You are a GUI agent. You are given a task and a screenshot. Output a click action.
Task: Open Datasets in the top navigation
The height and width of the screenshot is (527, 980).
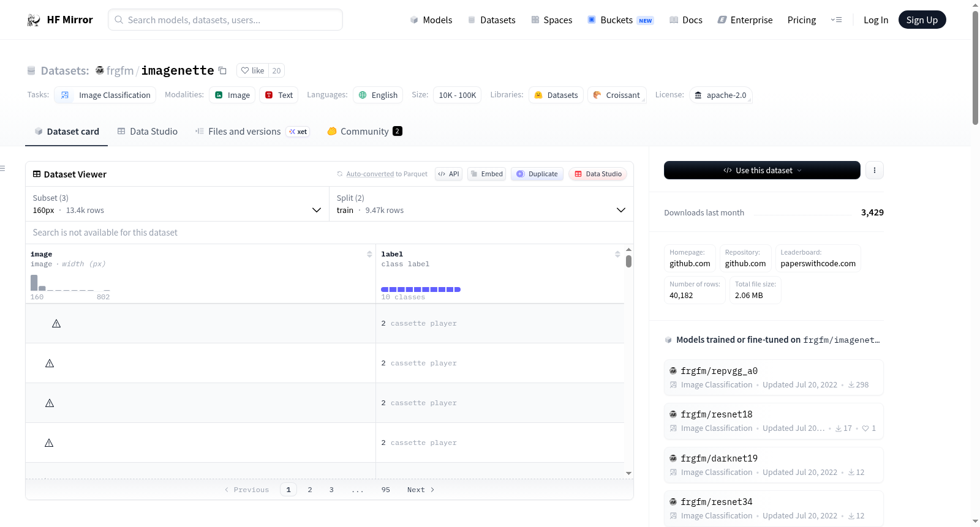click(492, 20)
